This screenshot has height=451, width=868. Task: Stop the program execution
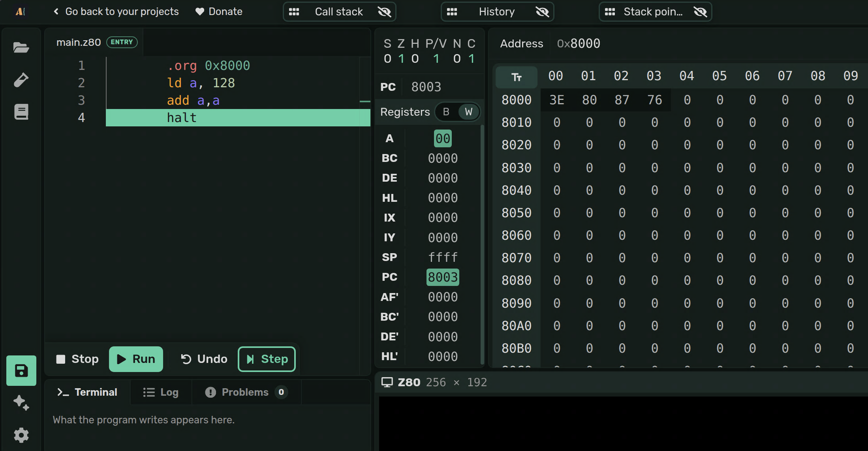(x=77, y=359)
